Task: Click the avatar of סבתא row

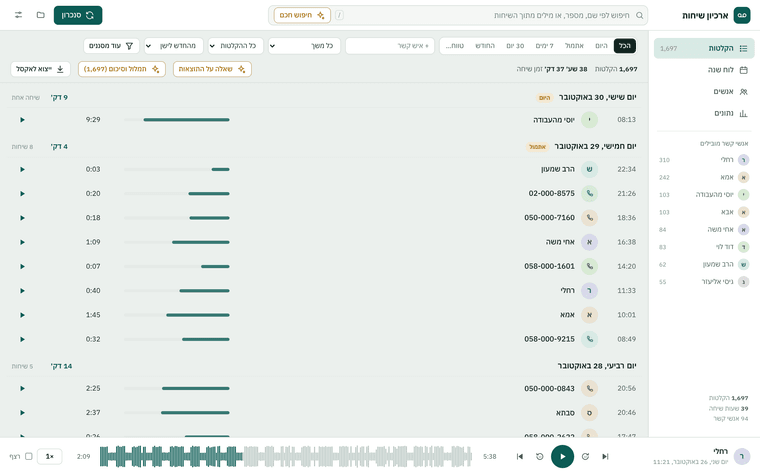Action: (589, 412)
